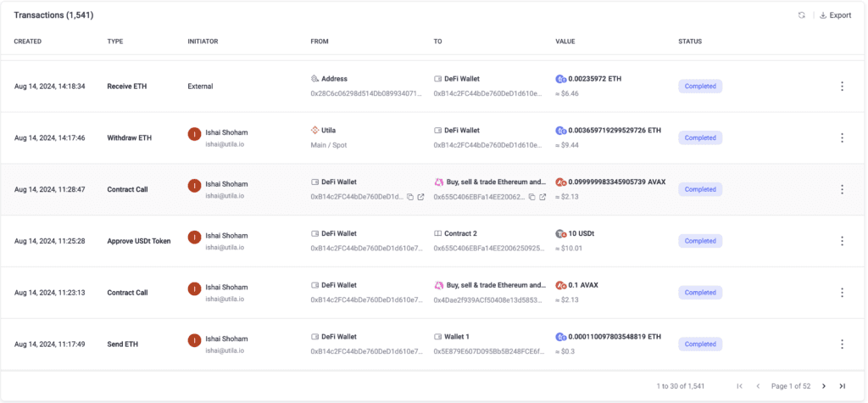Select the Approve USDt Token transaction type
868x403 pixels.
coord(139,241)
